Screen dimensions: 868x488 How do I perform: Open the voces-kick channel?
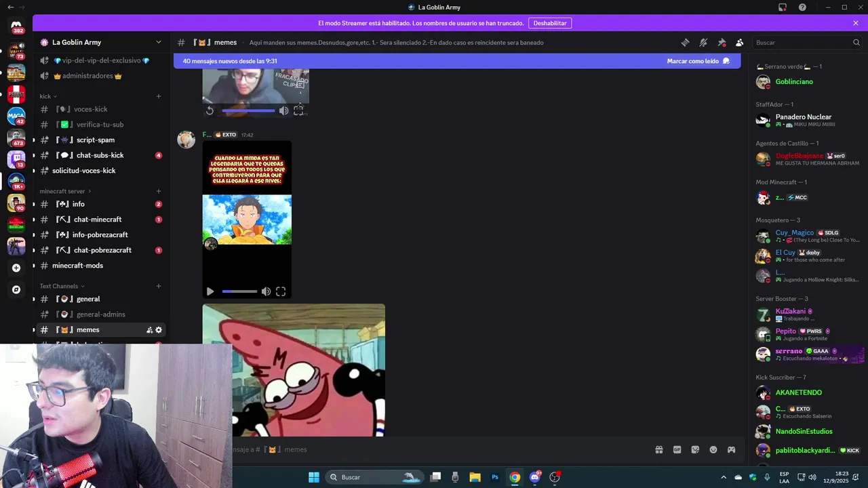tap(101, 109)
